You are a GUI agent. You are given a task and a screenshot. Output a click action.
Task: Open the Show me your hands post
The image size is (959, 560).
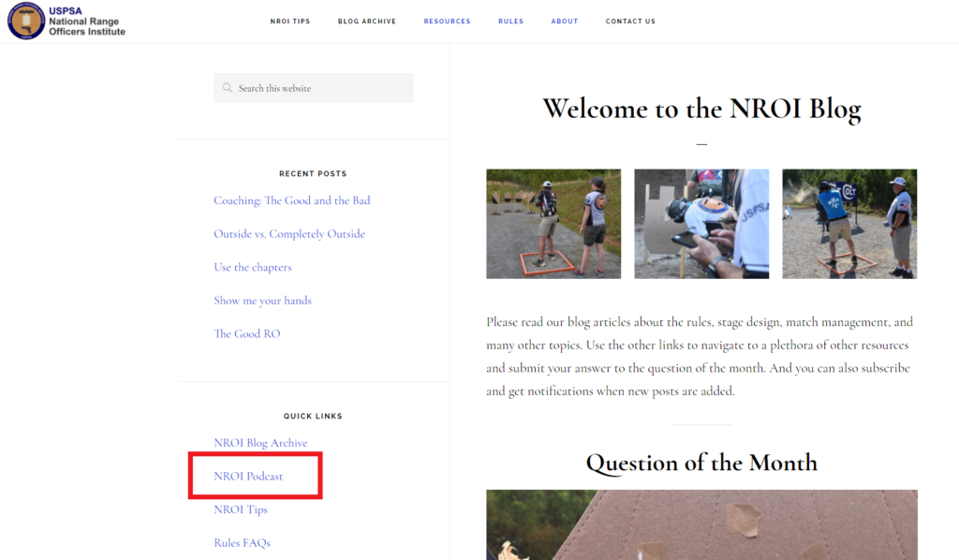point(262,301)
